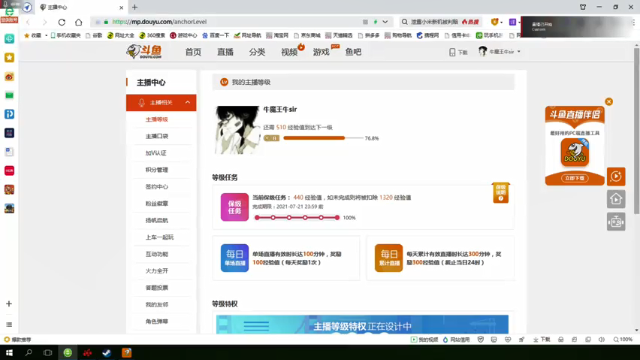Click the menu lines icon in browser sidebar
The width and height of the screenshot is (640, 360).
[x=9, y=324]
